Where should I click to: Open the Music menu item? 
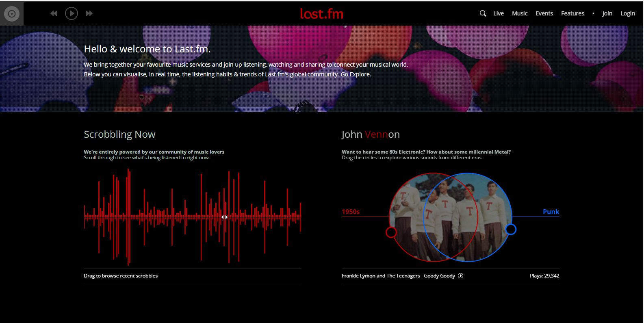pos(519,13)
